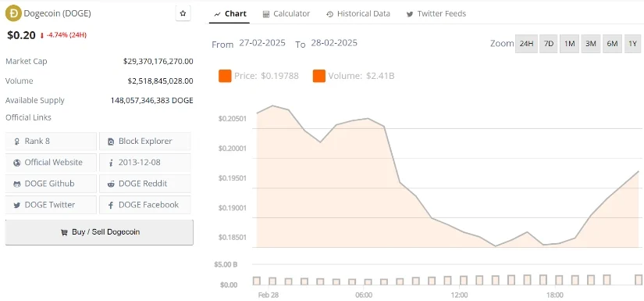Open the To date picker field
The image size is (644, 301).
point(334,43)
